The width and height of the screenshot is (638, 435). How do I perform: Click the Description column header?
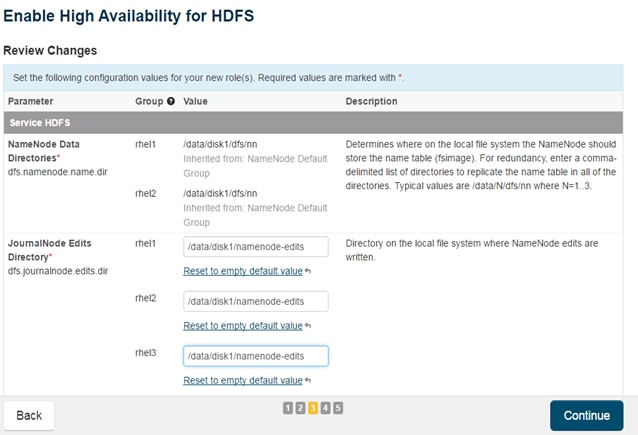[x=371, y=101]
